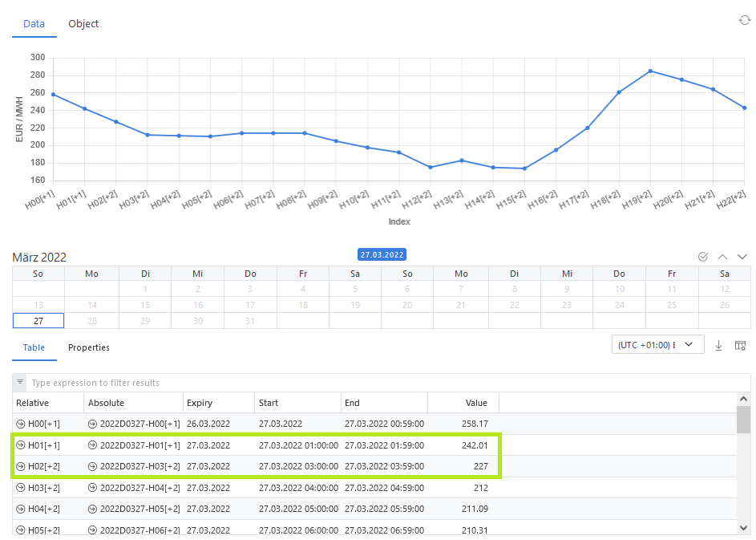Go to previous calendar period with up chevron
756x540 pixels.
(x=722, y=257)
